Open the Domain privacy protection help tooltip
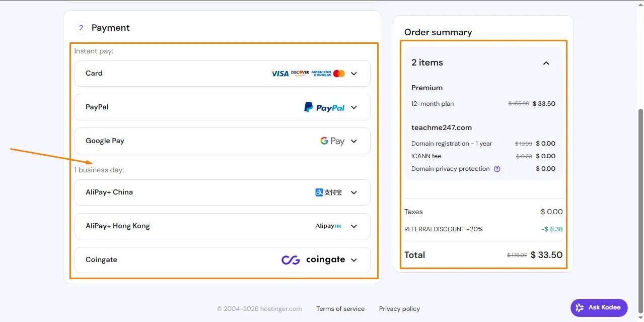644x322 pixels. coord(497,168)
